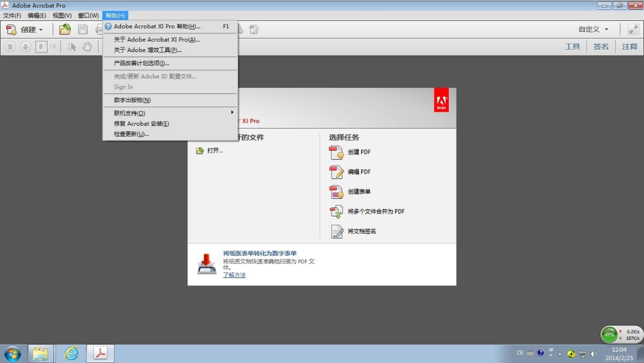Click the 创建 PDF task icon
Viewport: 644px width, 363px height.
337,152
